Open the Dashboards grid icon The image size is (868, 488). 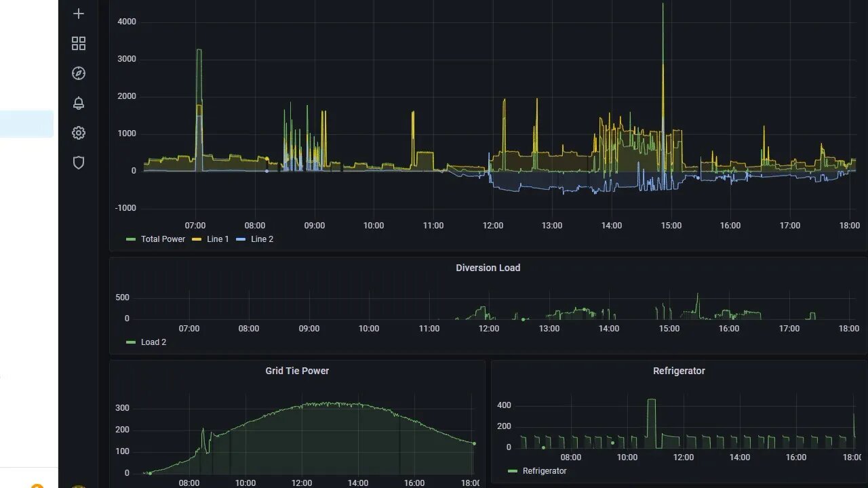79,43
